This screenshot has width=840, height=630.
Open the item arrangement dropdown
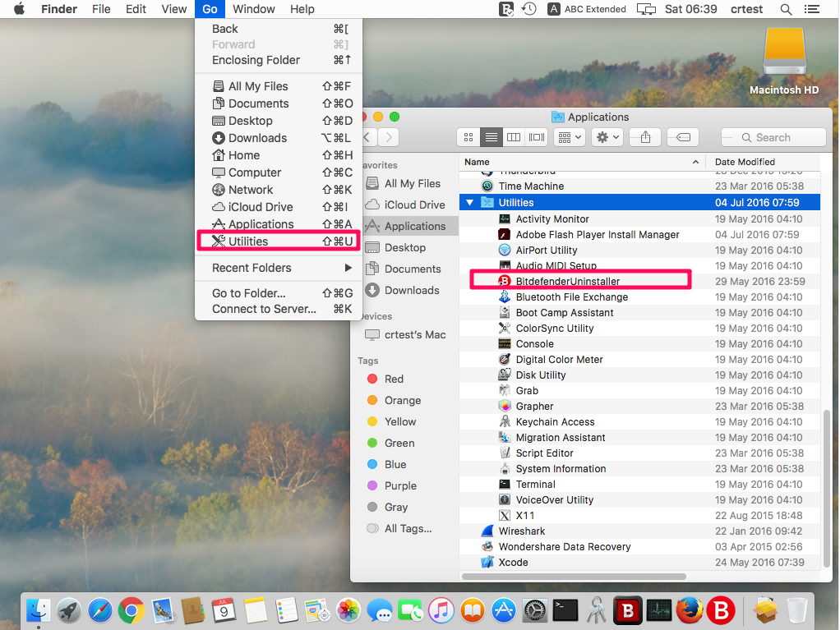pos(568,137)
